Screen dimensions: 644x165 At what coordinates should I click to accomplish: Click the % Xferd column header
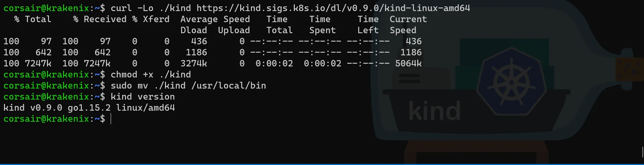coord(151,19)
